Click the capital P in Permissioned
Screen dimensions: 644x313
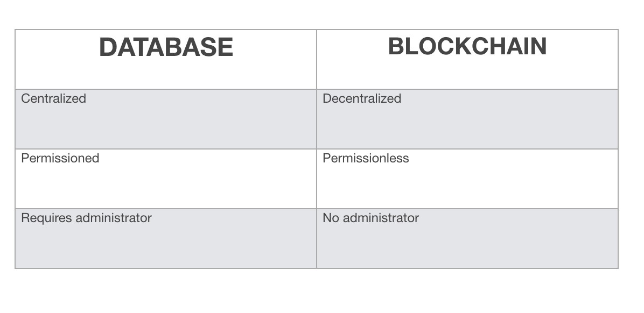pyautogui.click(x=25, y=158)
